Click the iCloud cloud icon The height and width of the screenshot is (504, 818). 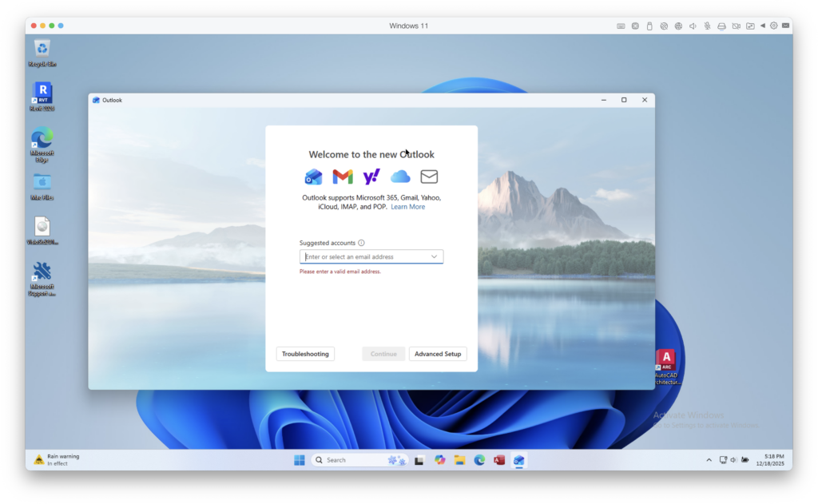pos(400,177)
